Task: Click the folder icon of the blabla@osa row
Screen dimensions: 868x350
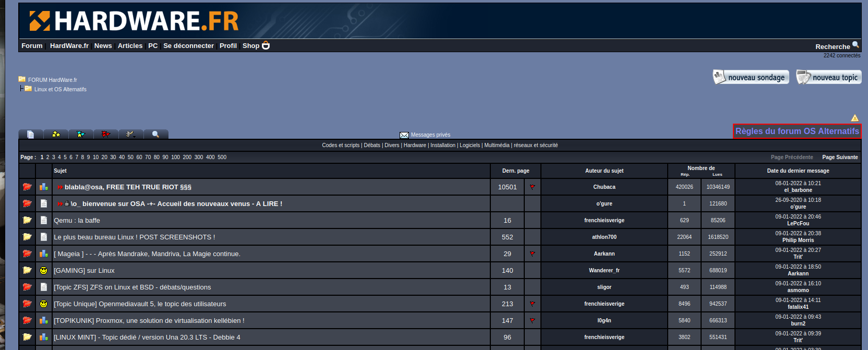Action: (x=27, y=187)
